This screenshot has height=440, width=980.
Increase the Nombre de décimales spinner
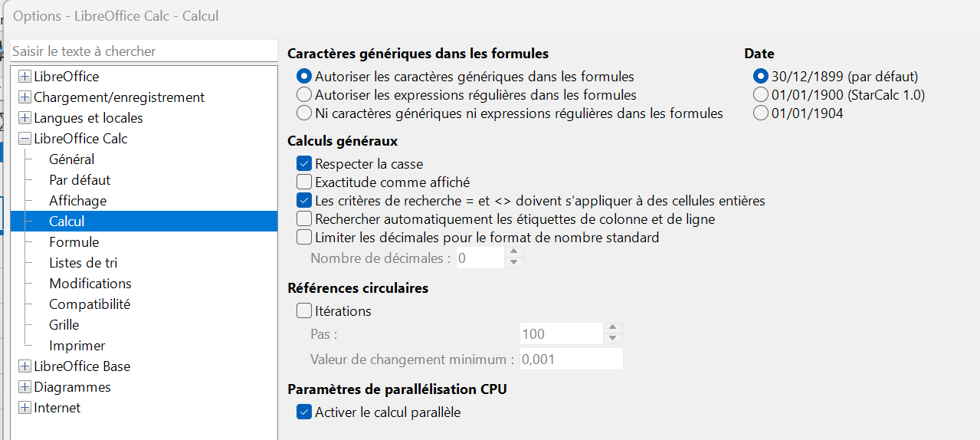click(515, 252)
